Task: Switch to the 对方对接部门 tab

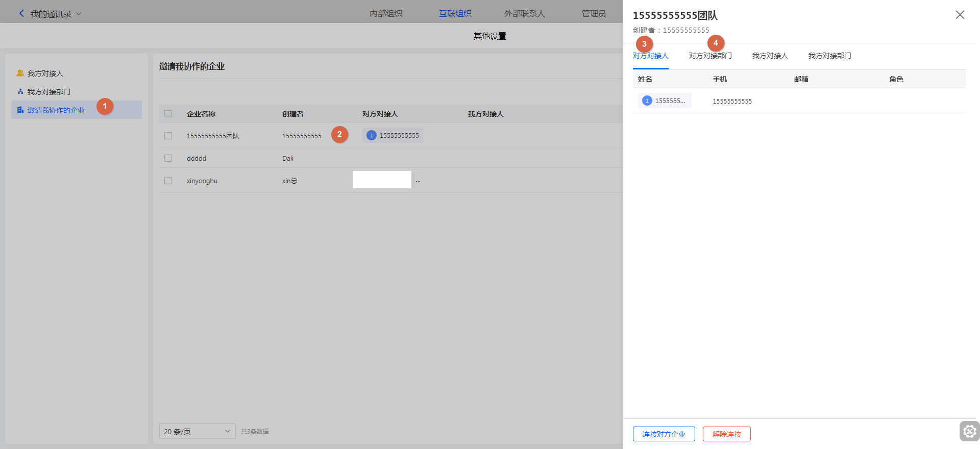Action: [710, 56]
